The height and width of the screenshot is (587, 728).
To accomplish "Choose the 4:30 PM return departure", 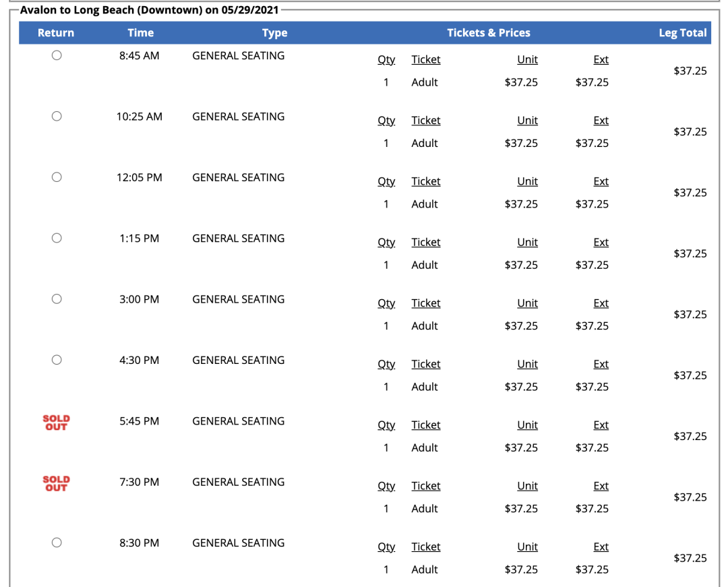I will pyautogui.click(x=57, y=360).
